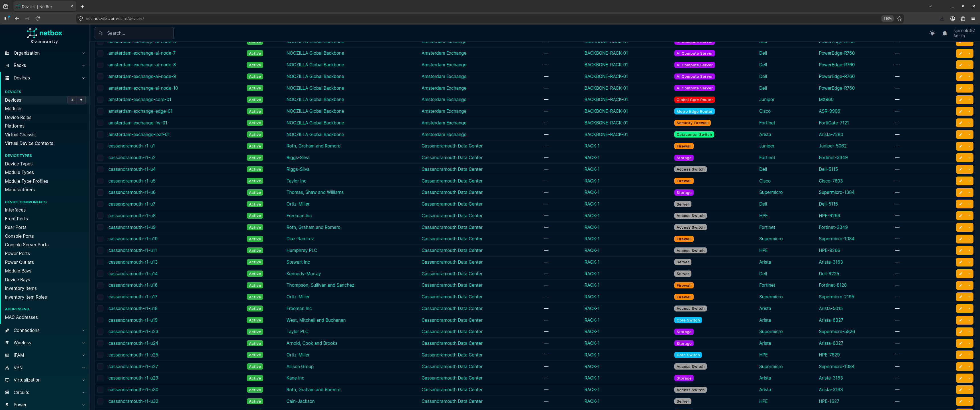Open the browser account profile icon
Viewport: 980px width, 410px height.
(953, 18)
